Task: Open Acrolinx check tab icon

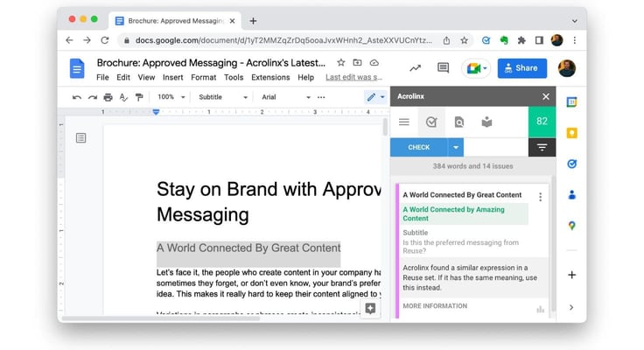Action: click(431, 122)
